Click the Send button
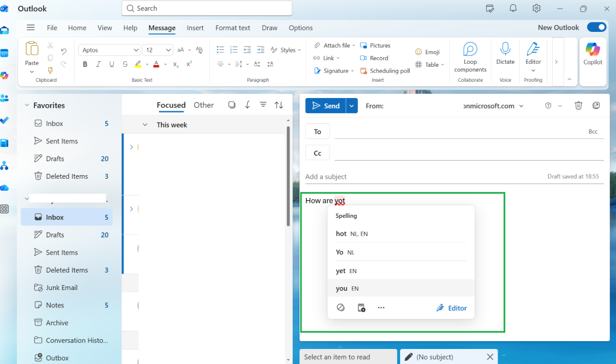Image resolution: width=616 pixels, height=364 pixels. click(x=325, y=106)
